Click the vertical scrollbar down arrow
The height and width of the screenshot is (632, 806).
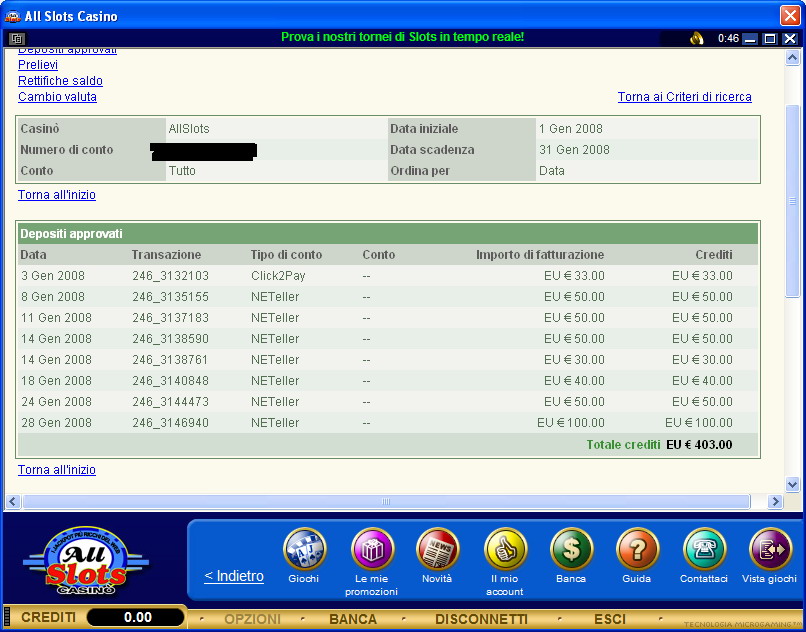click(792, 484)
